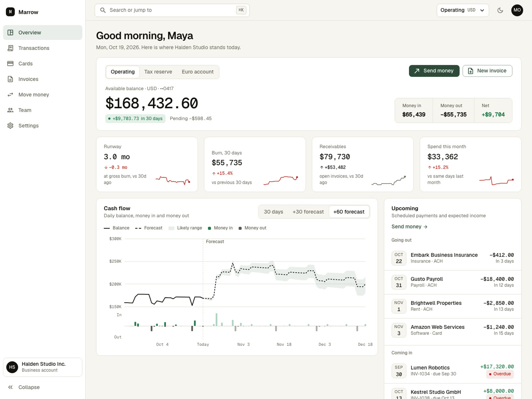Focus the Search or jump to field
532x399 pixels.
point(172,10)
